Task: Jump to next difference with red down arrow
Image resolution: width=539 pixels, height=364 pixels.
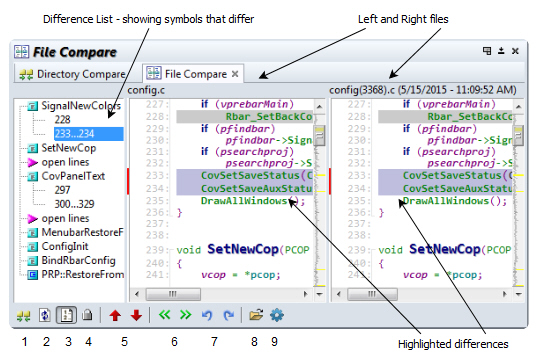Action: (136, 315)
